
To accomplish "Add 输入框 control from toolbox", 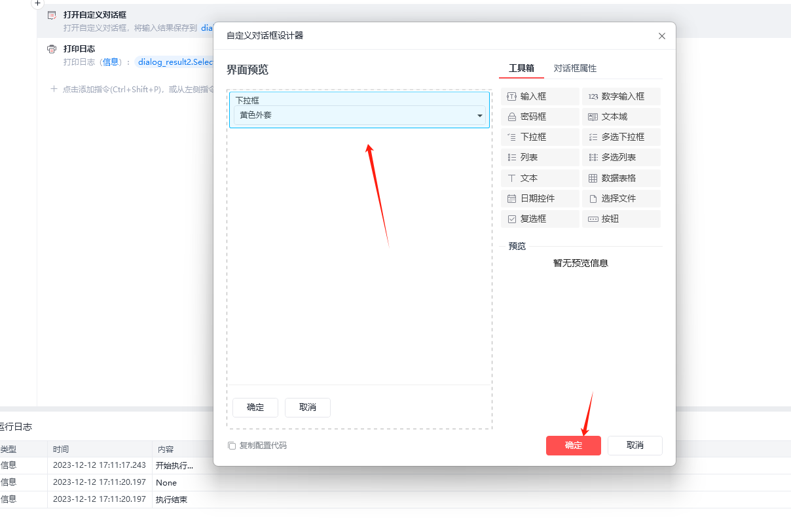I will click(x=540, y=96).
